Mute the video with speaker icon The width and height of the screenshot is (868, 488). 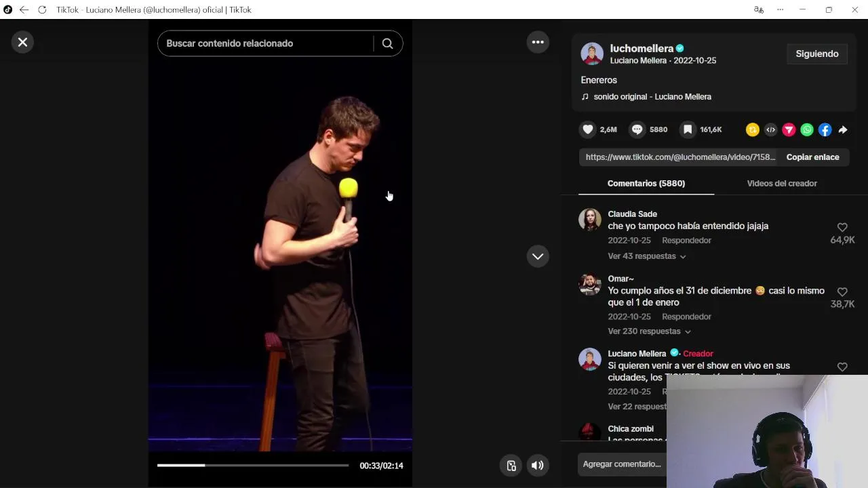(x=537, y=466)
